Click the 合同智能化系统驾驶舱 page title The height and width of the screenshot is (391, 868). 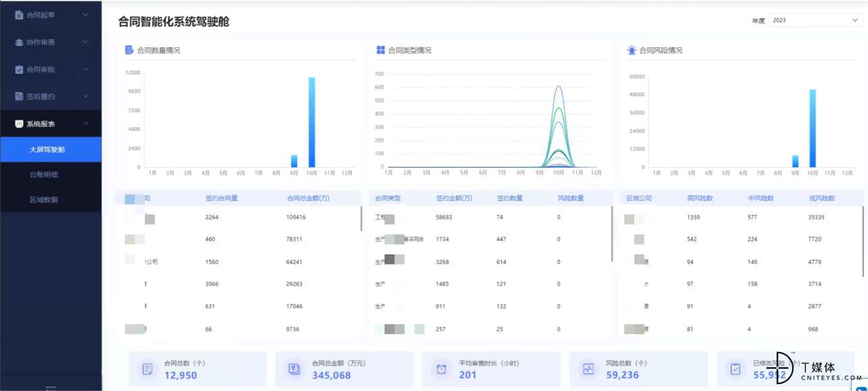click(174, 22)
